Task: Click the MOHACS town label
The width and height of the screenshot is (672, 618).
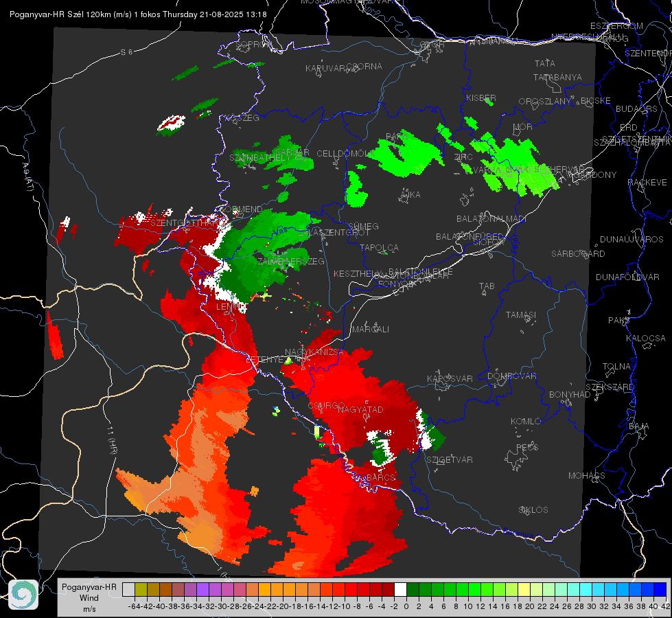Action: pos(587,476)
